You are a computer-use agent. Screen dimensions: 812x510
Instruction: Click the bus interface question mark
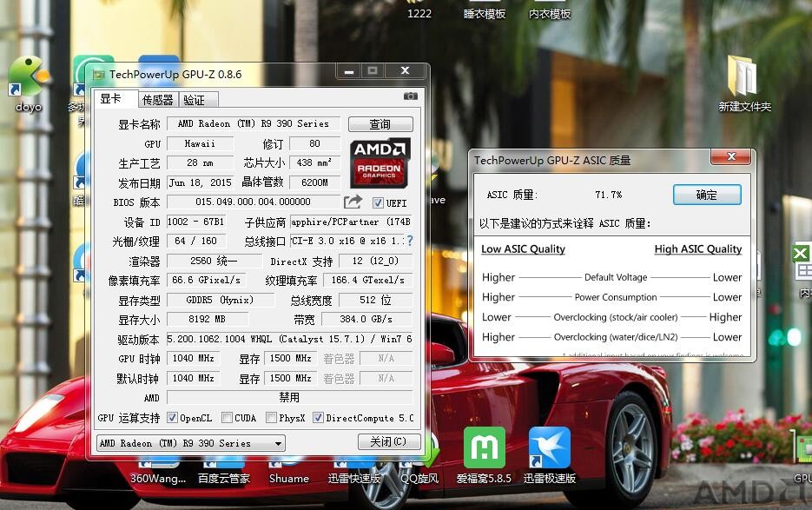coord(410,241)
